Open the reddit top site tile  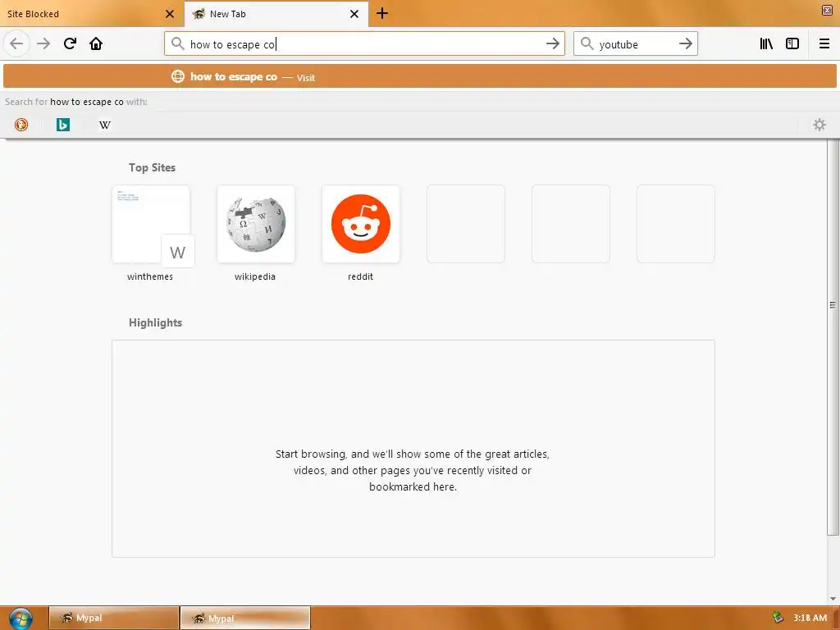[x=361, y=225]
